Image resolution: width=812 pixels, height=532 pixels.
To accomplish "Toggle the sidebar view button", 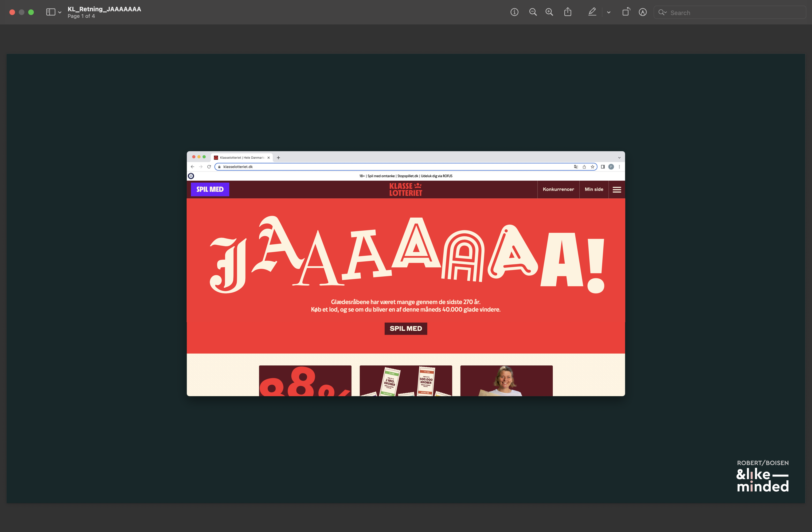I will point(51,12).
